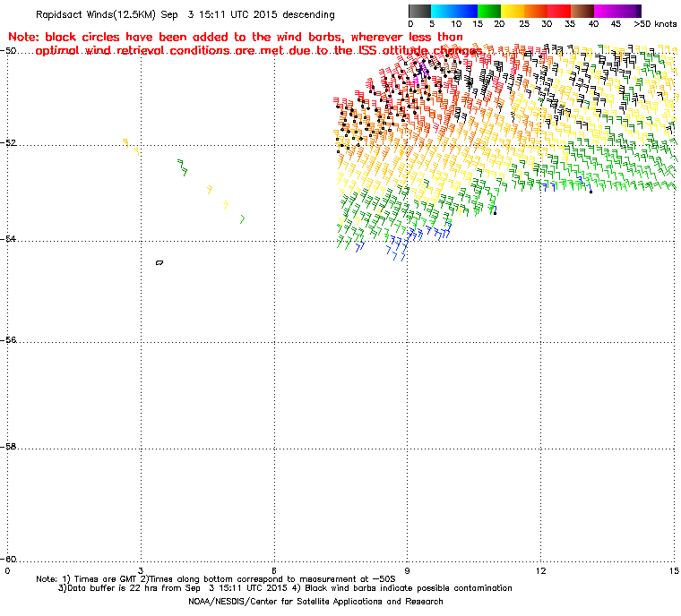Click the '3)Data buffer is 22 hrs' footnote line

[285, 588]
